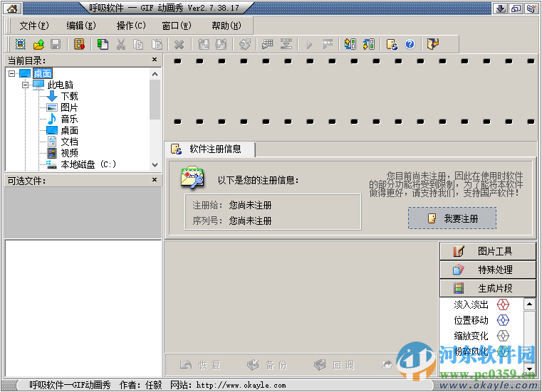Click the title bar download-arrow button
The image size is (542, 392).
(500, 9)
